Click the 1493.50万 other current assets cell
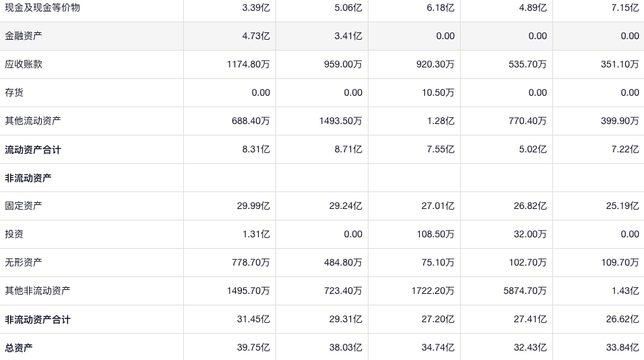 [x=341, y=121]
